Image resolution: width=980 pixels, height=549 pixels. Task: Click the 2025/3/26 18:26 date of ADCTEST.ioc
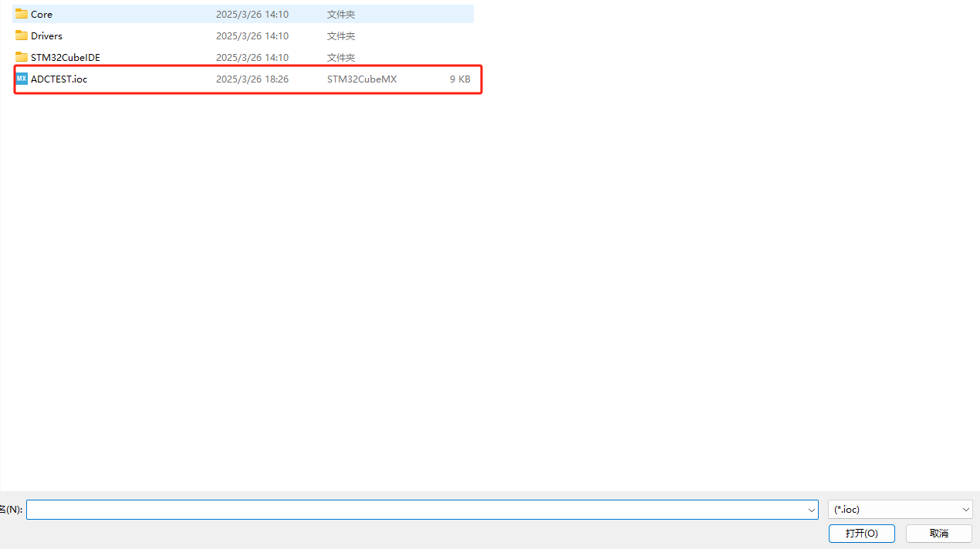(252, 79)
